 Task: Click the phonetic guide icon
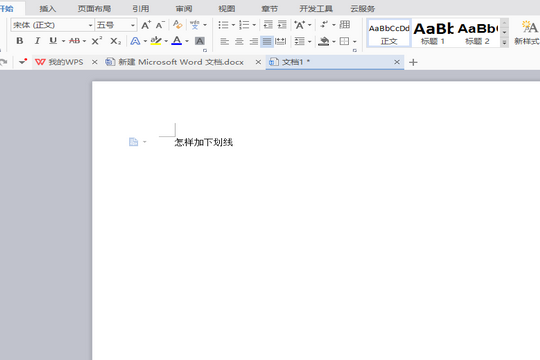(195, 25)
